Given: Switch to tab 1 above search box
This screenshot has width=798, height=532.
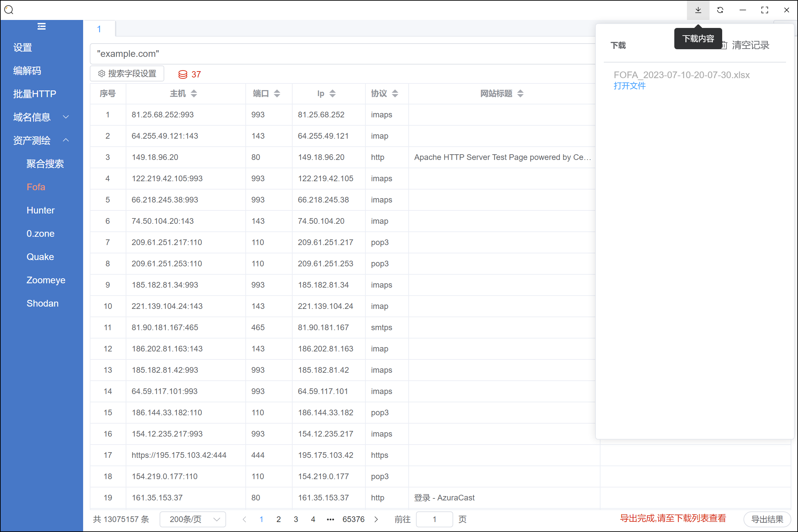Looking at the screenshot, I should (x=99, y=29).
